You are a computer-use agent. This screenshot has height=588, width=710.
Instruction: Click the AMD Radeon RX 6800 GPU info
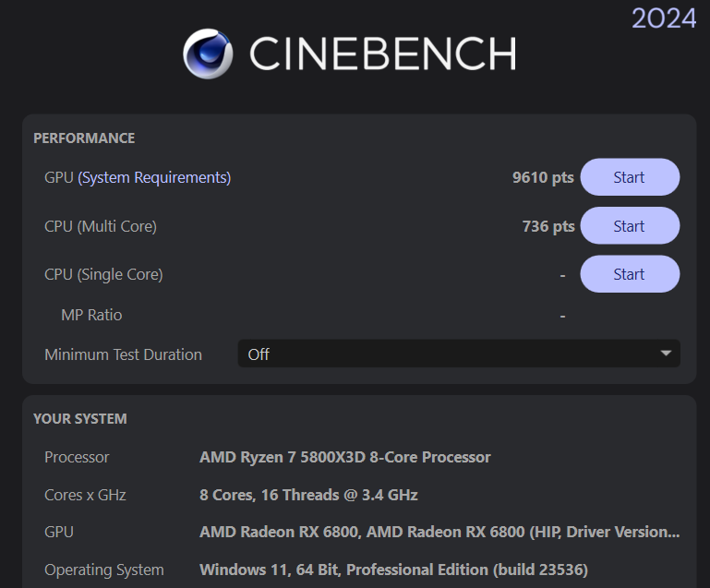coord(439,532)
